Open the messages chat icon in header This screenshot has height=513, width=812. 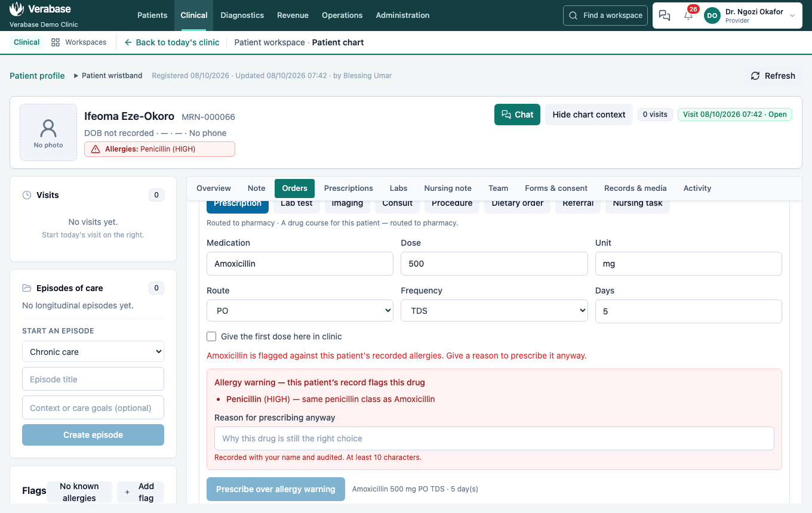[x=665, y=16]
